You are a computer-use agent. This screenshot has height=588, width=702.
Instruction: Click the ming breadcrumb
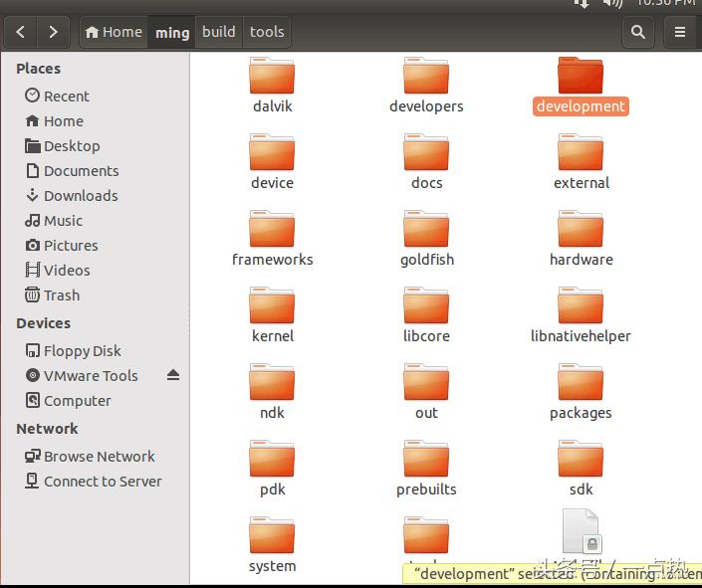pyautogui.click(x=172, y=32)
